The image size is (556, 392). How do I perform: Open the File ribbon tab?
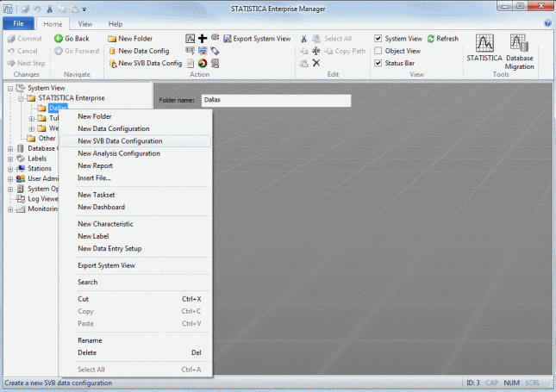coord(18,23)
